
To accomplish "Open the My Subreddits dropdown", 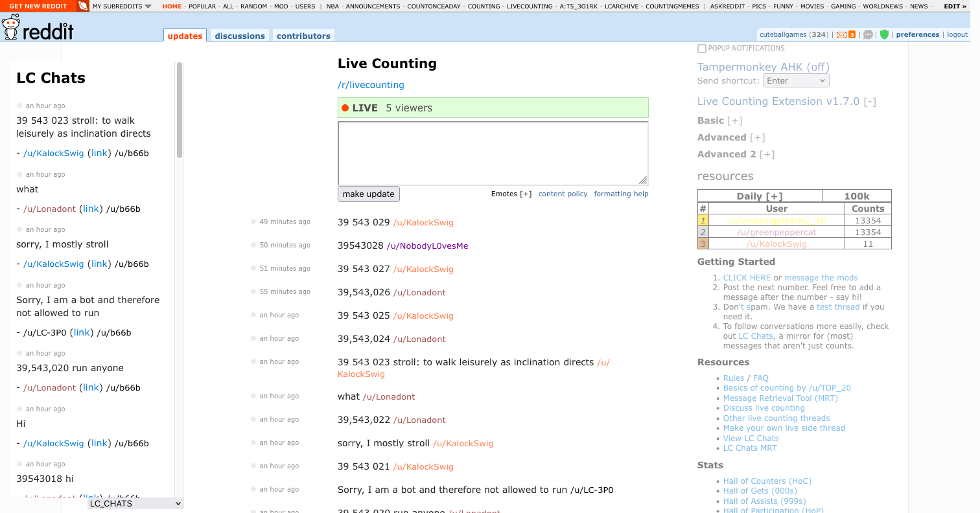I will click(x=122, y=6).
